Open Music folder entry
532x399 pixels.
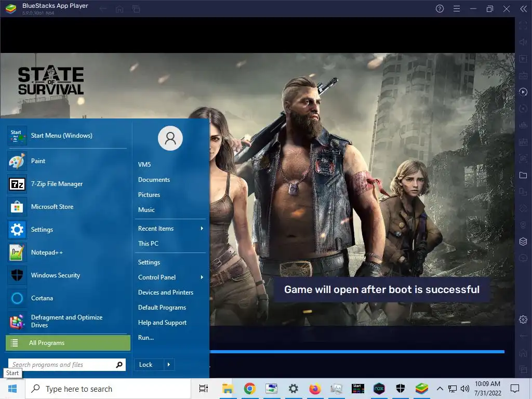pyautogui.click(x=146, y=210)
